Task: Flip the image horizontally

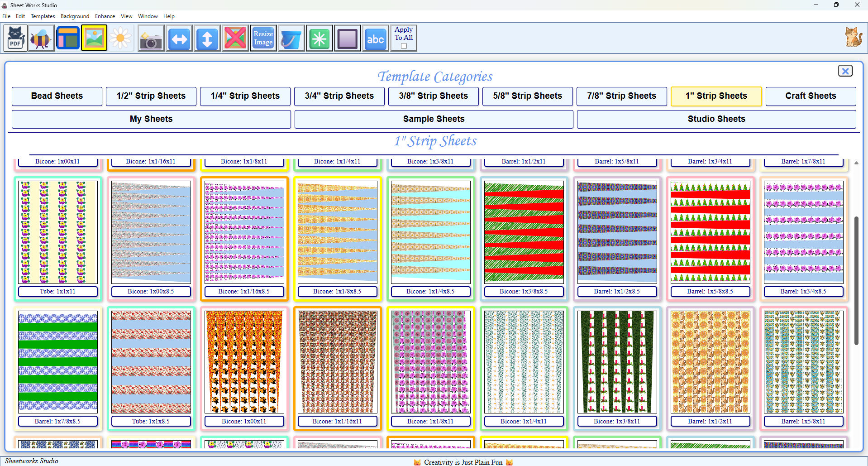Action: [179, 38]
